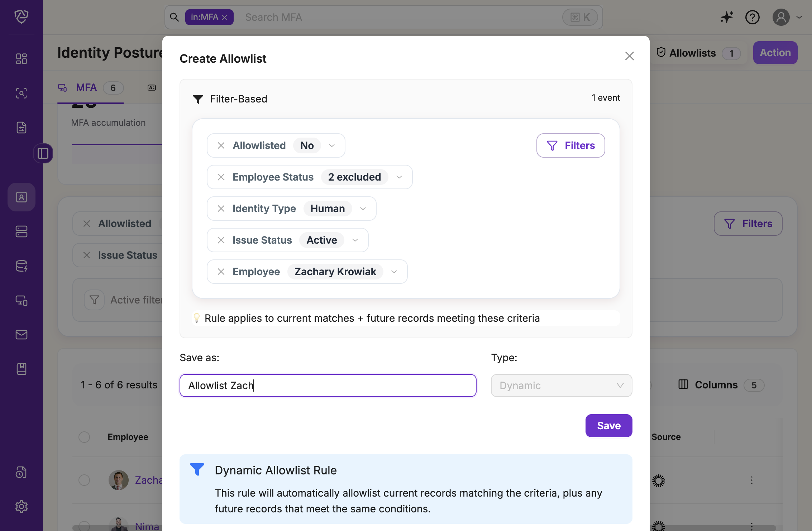Expand Employee Status 2 excluded dropdown

coord(399,177)
